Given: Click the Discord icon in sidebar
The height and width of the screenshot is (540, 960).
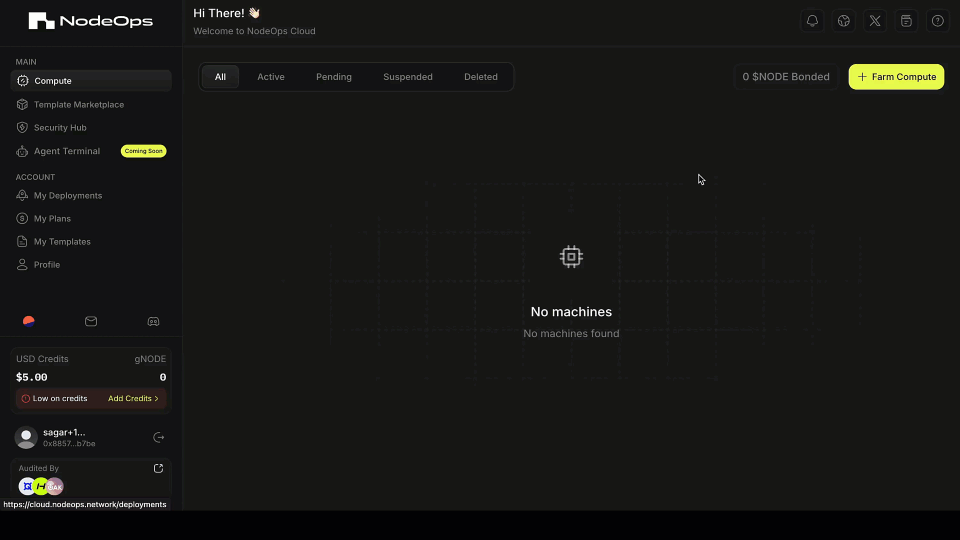Looking at the screenshot, I should pos(153,321).
